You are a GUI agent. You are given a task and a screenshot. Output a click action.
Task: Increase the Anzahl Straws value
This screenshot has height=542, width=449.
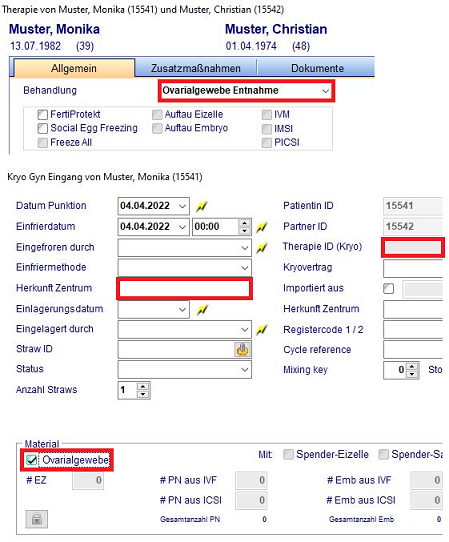(x=143, y=386)
